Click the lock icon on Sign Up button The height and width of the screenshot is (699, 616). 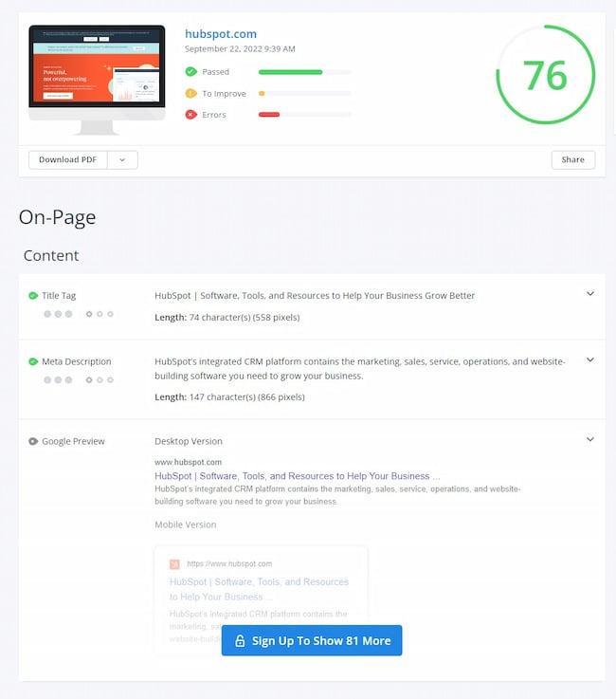click(240, 640)
